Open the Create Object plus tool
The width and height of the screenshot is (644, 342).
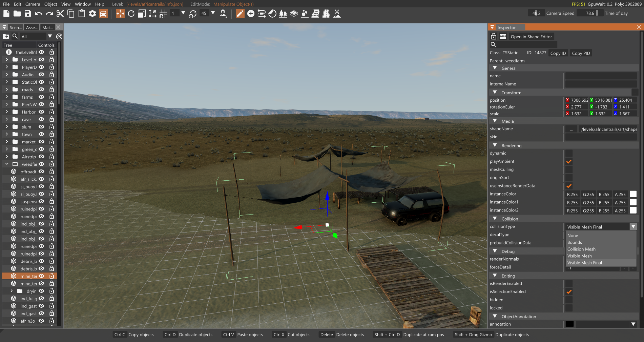click(x=251, y=14)
